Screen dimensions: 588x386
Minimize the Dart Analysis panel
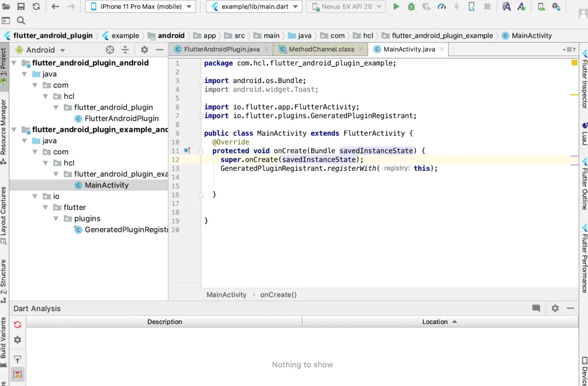click(570, 308)
